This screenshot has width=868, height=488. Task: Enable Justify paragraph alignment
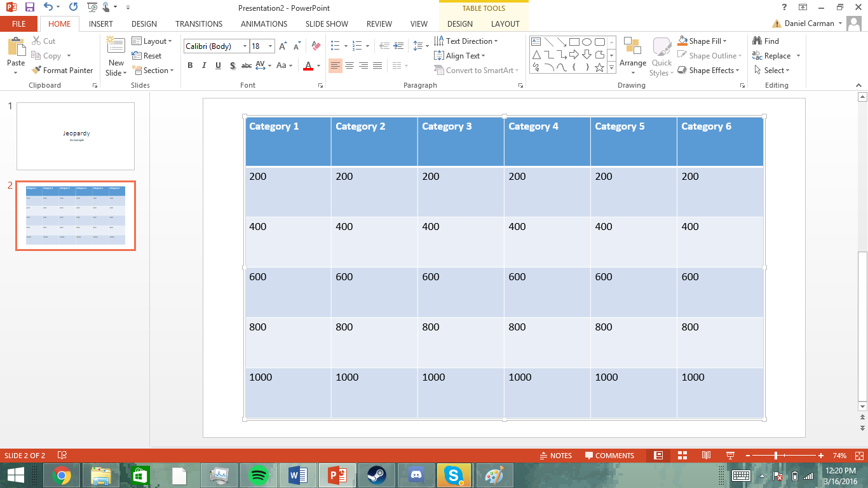coord(377,65)
